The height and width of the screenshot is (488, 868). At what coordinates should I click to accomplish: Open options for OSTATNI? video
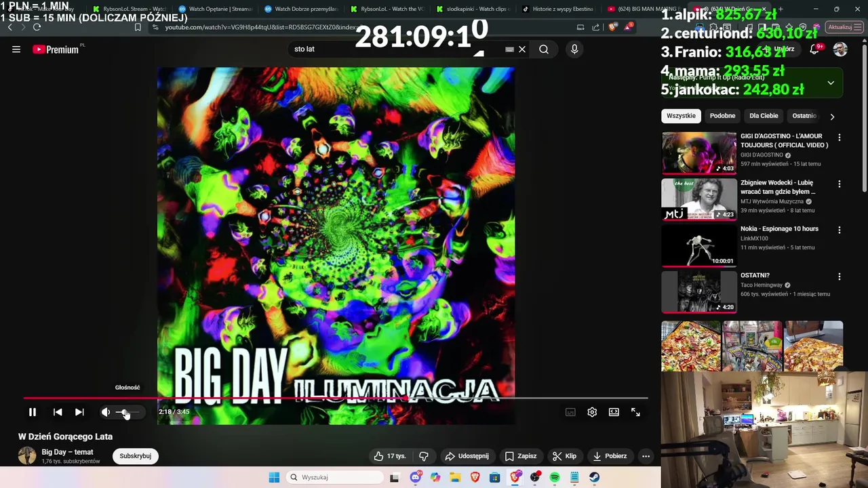[x=840, y=277]
